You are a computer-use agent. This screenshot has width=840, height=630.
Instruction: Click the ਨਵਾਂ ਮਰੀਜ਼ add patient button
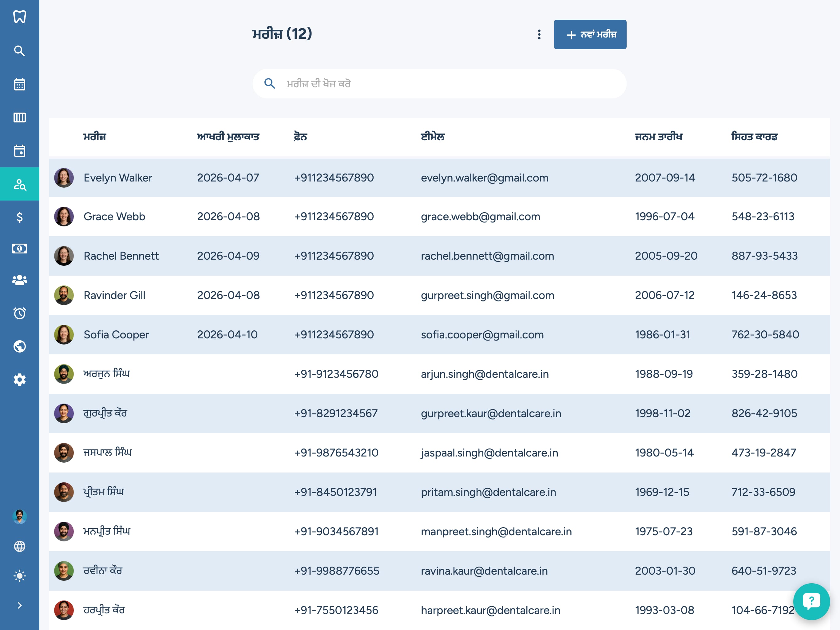tap(590, 34)
